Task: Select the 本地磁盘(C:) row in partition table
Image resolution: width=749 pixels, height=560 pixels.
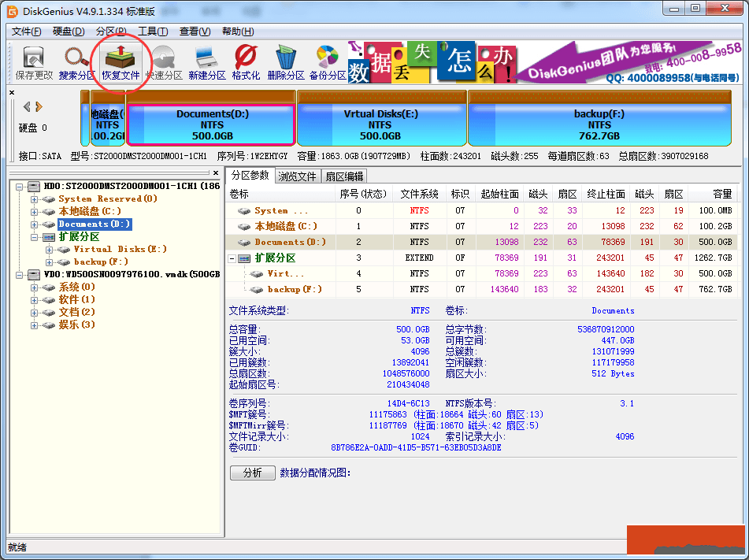Action: click(483, 226)
